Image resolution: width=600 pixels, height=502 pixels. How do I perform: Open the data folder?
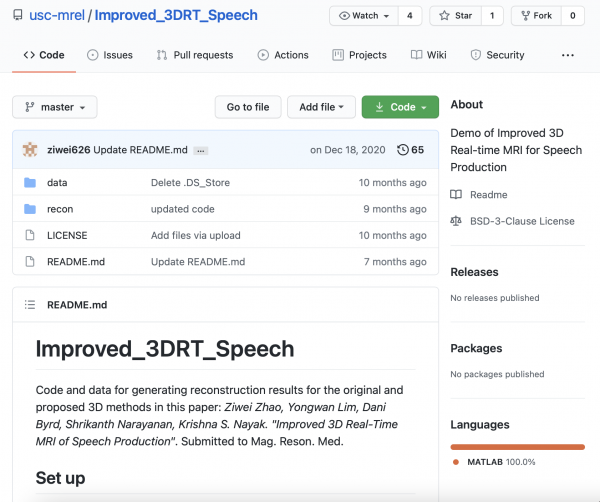(57, 183)
